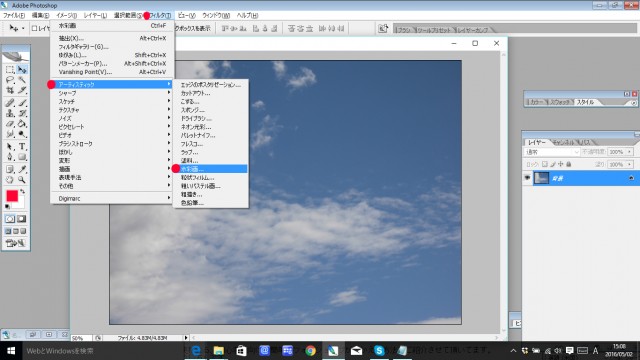This screenshot has width=640, height=360.
Task: Open the layer opacity 100% dropdown arrow
Action: (x=629, y=152)
